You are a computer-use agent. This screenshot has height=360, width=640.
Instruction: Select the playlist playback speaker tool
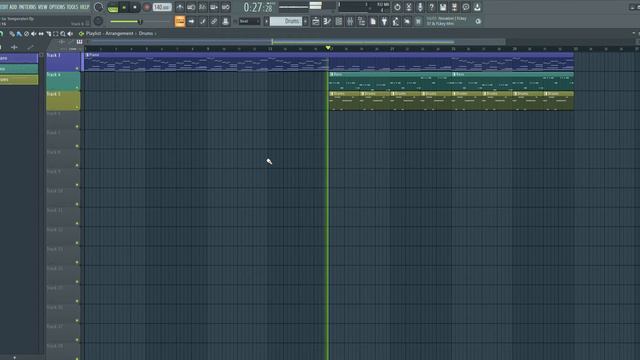coord(71,34)
